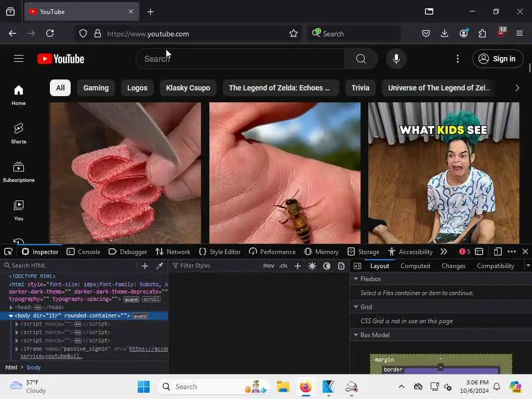Open Windows Start menu
The image size is (532, 399).
[143, 387]
